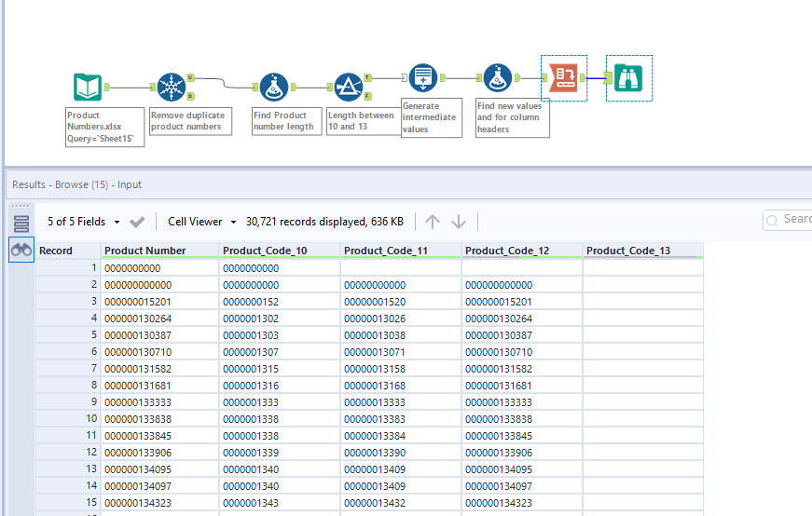
Task: Select the Unique tool removing duplicate product numbers
Action: click(x=172, y=87)
